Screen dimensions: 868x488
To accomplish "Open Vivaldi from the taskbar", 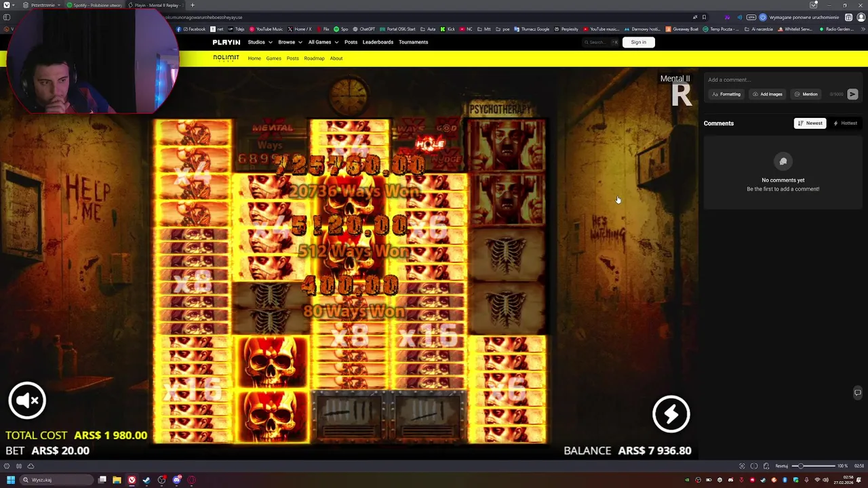I will [x=132, y=480].
